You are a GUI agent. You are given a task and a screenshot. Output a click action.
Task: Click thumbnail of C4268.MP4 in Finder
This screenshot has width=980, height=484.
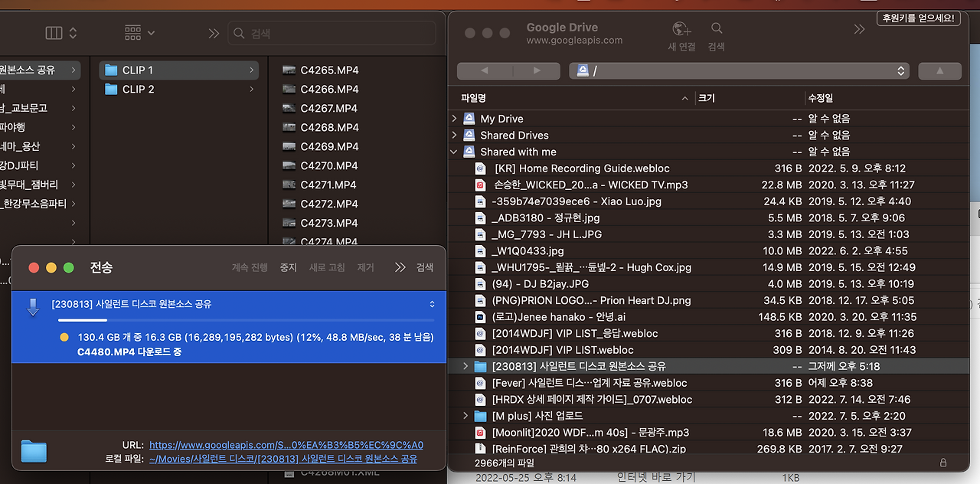(x=289, y=127)
